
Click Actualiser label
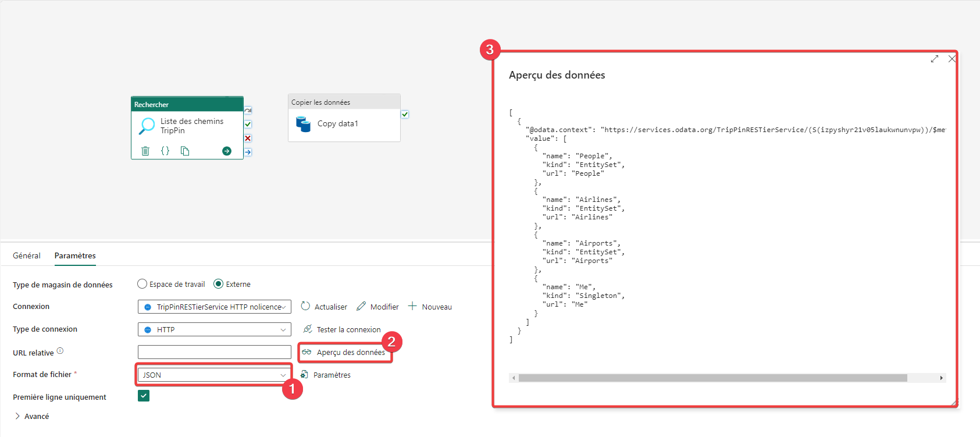click(331, 307)
